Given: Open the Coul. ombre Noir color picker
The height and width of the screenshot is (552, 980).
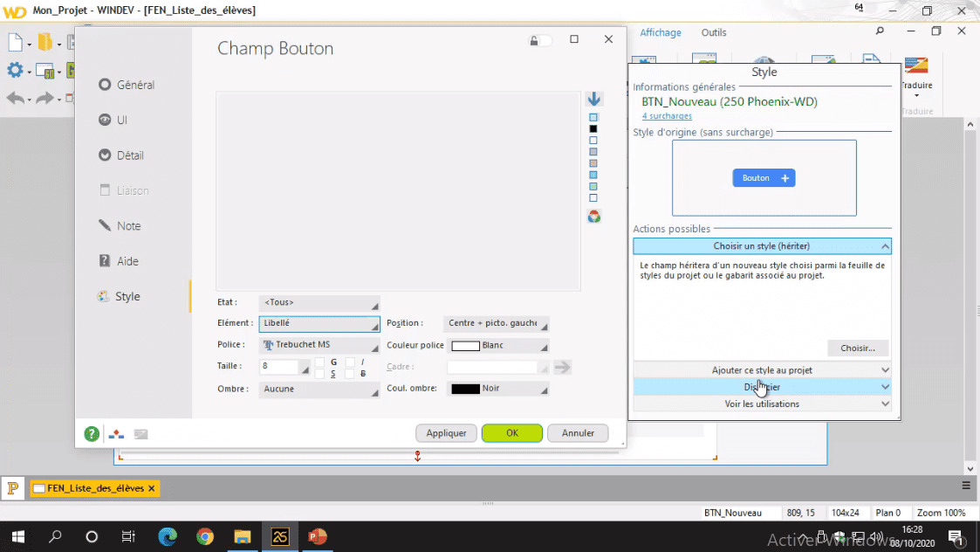Looking at the screenshot, I should (498, 389).
